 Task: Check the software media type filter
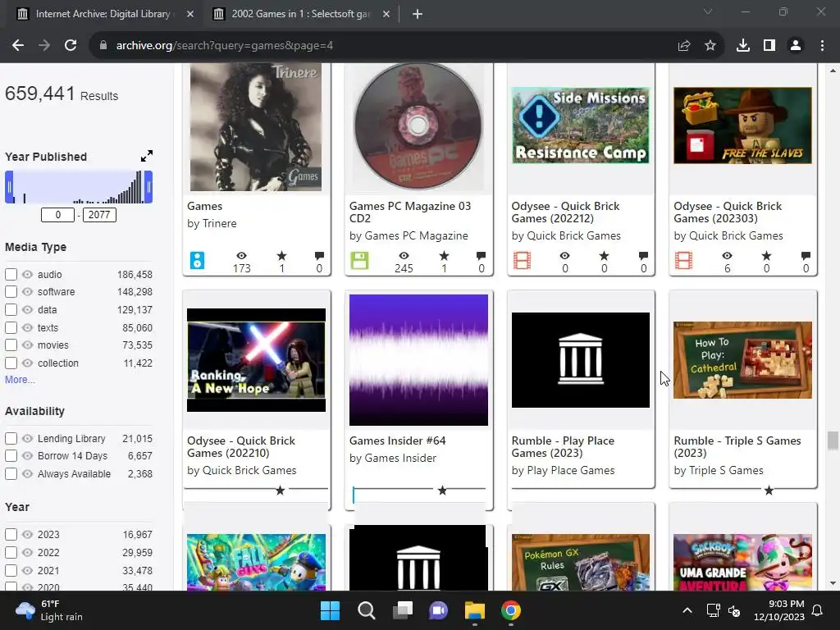coord(11,292)
